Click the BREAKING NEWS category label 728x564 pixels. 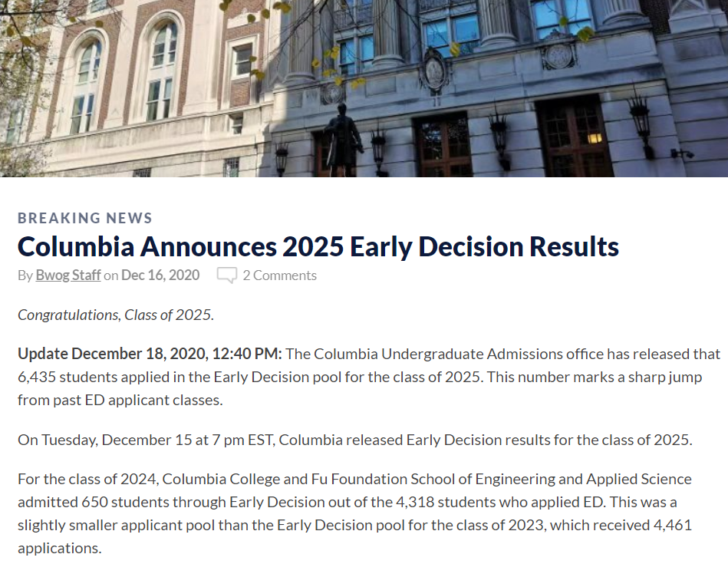click(85, 218)
